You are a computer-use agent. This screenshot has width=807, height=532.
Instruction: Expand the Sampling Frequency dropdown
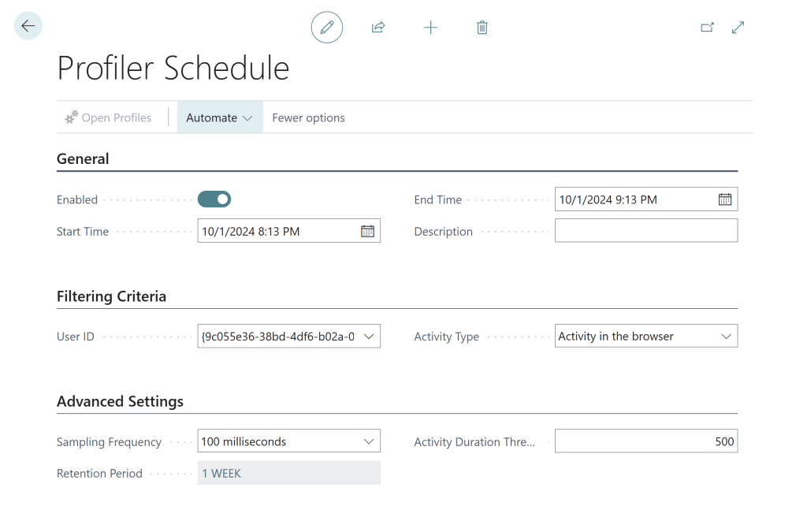point(368,441)
